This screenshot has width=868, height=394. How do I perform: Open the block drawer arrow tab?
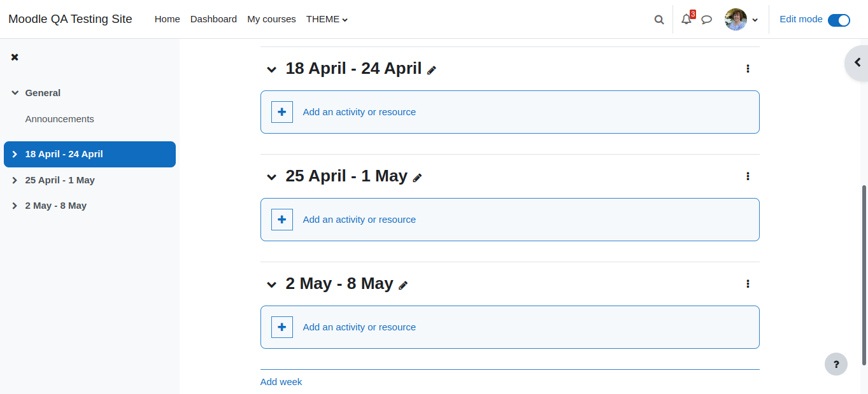[857, 62]
